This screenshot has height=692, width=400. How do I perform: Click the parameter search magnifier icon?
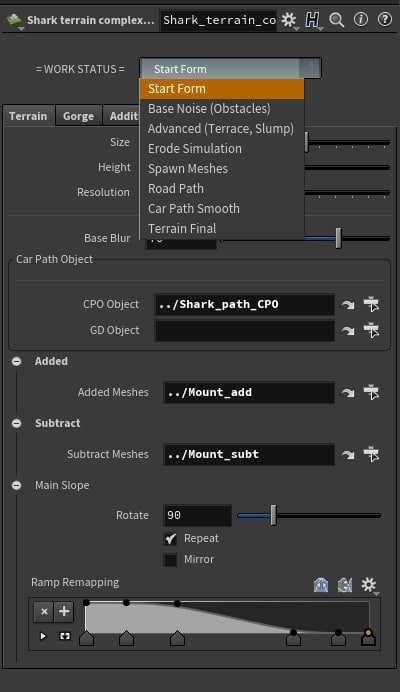tap(336, 20)
